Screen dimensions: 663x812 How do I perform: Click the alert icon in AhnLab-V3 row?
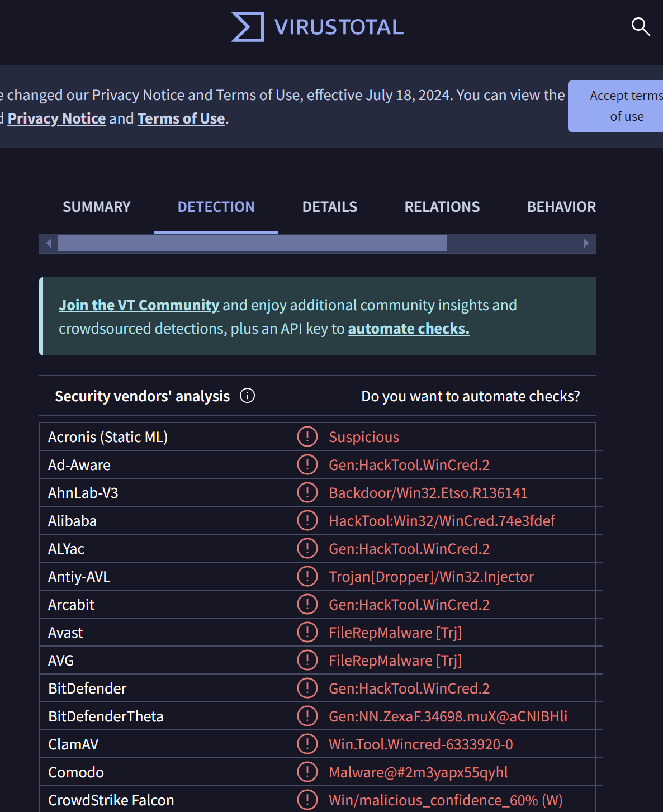point(307,492)
